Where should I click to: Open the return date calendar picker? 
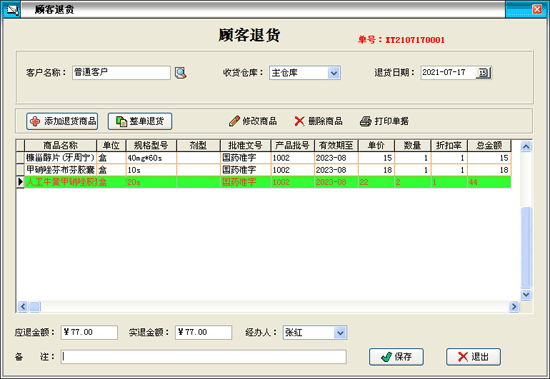[x=483, y=73]
